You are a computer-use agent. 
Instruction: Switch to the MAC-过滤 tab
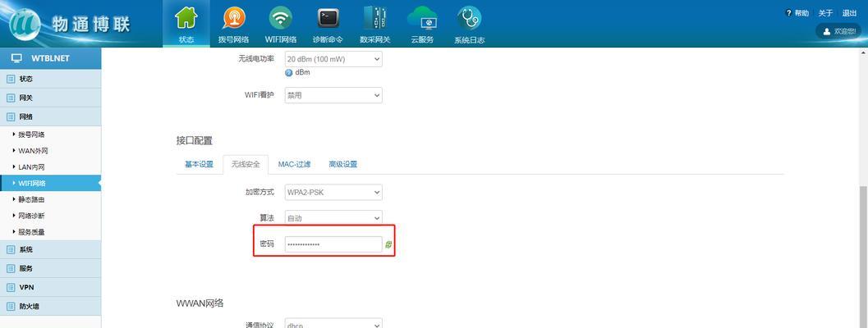tap(294, 164)
